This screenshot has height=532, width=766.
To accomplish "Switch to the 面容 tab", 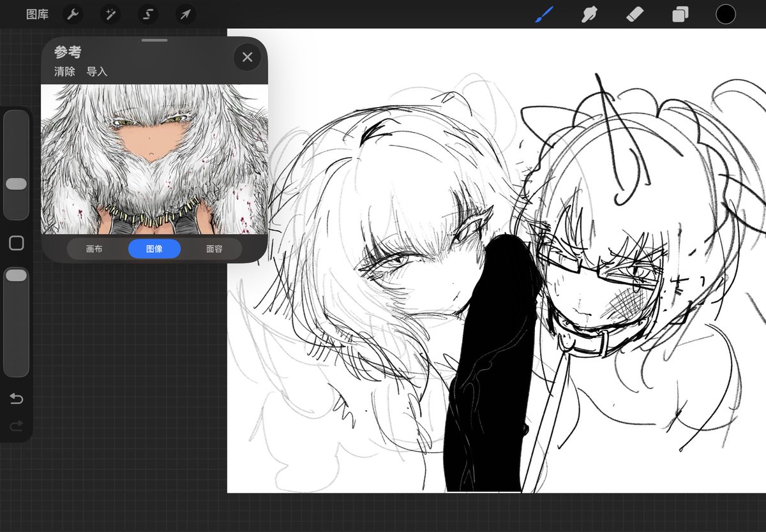I will click(x=214, y=249).
